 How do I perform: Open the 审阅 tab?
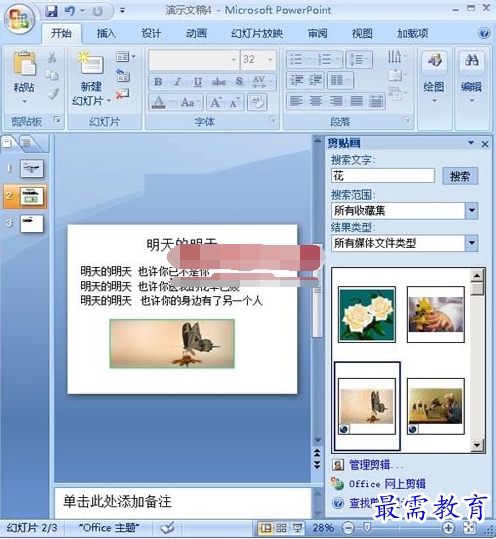point(317,33)
